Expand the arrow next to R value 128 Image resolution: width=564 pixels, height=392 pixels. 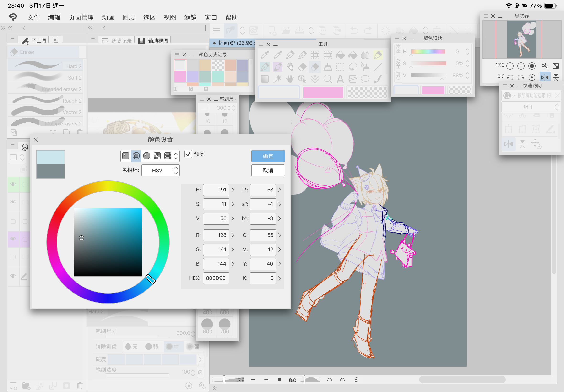233,235
